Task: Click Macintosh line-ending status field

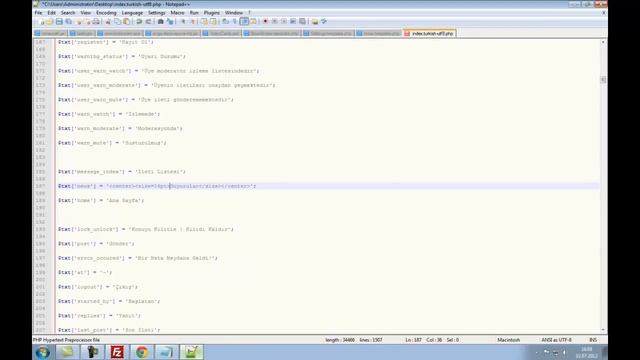Action: tap(509, 340)
